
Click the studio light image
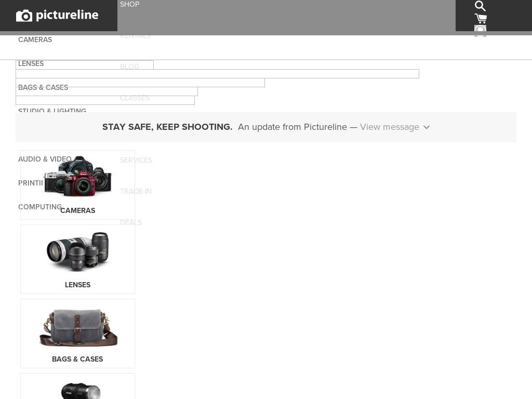(77, 390)
